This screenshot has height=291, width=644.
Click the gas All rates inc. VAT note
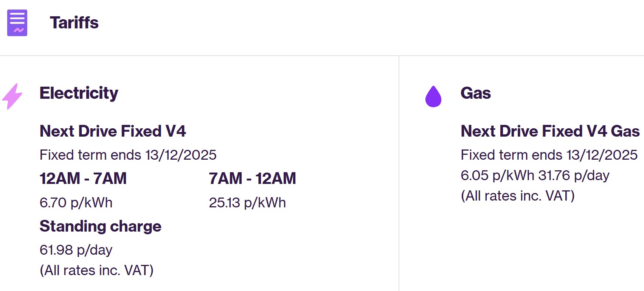517,196
